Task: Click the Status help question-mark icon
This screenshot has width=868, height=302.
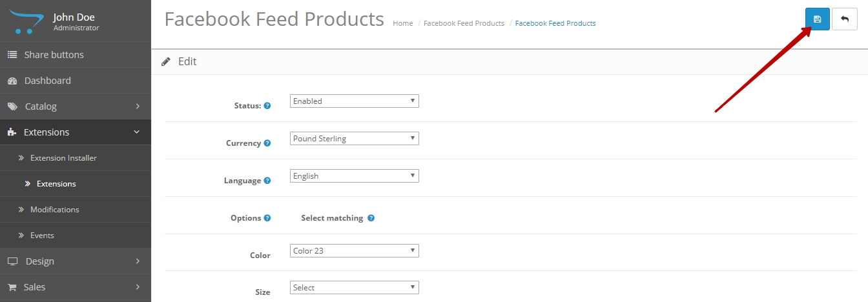Action: 267,106
